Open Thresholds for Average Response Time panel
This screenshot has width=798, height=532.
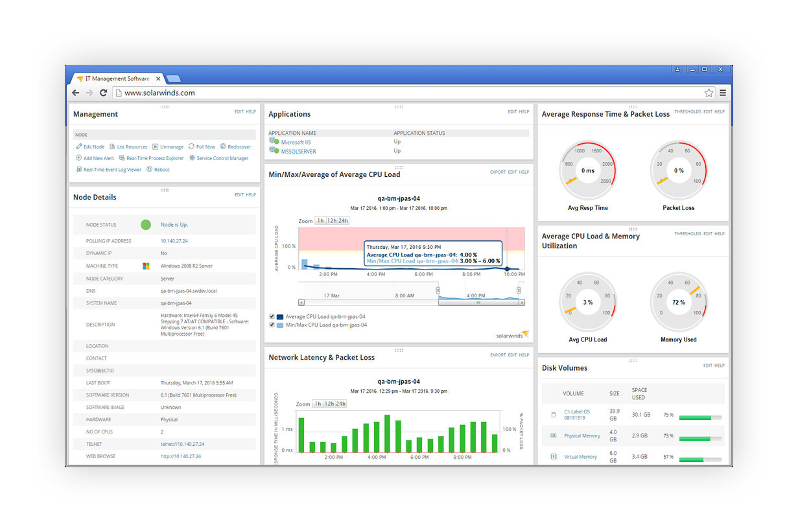tap(688, 112)
